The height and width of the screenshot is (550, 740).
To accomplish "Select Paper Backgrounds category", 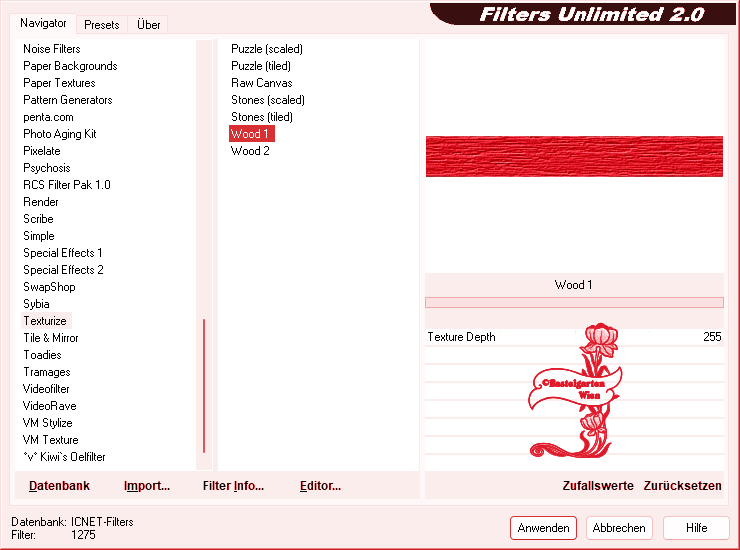I will (x=70, y=66).
